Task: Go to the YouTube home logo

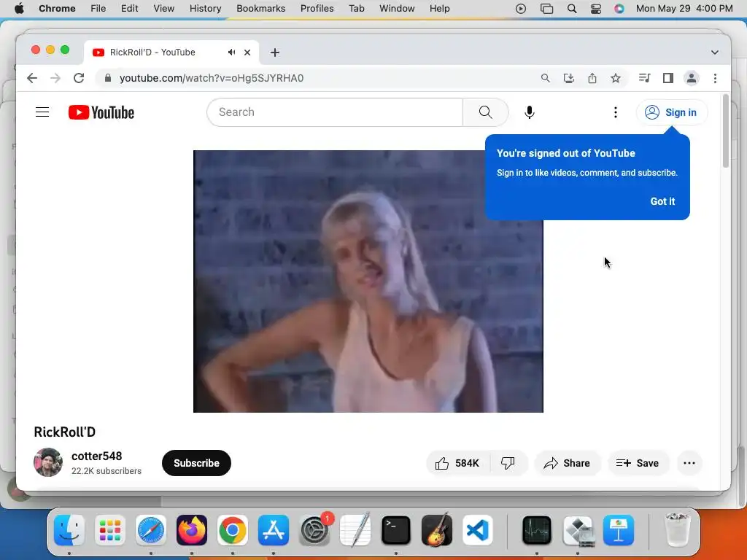Action: [x=101, y=112]
